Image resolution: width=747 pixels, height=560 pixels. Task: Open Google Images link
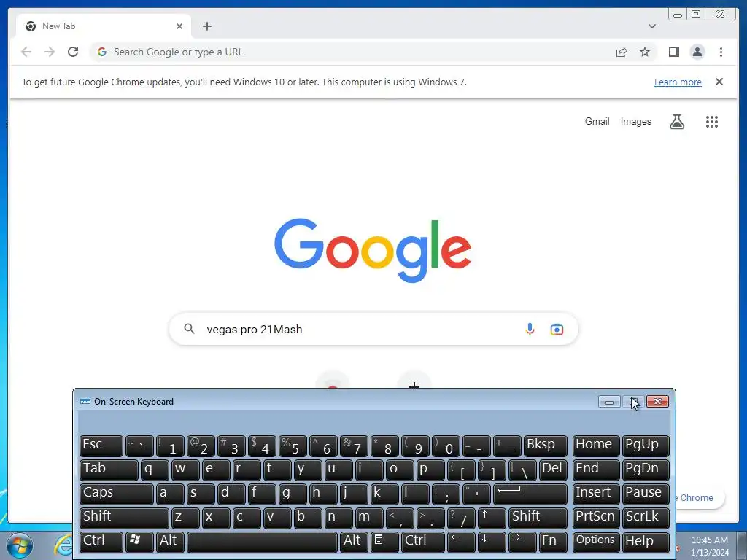click(x=635, y=122)
